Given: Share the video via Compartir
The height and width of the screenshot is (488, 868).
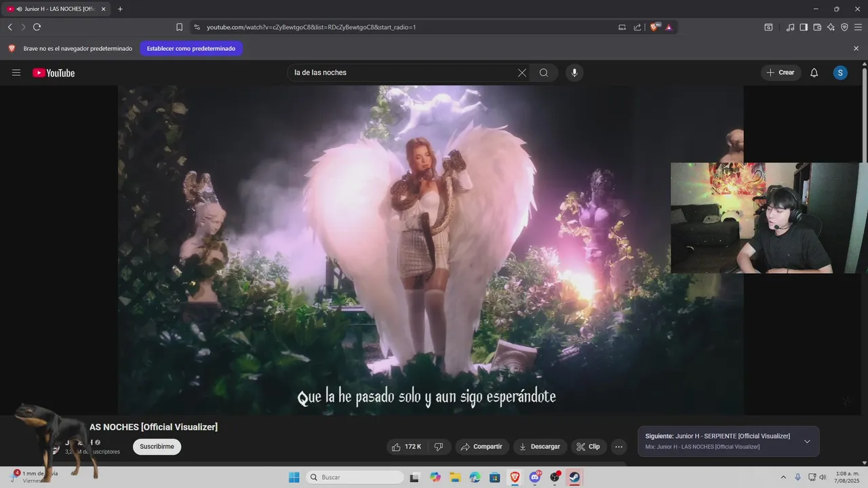Looking at the screenshot, I should click(x=481, y=447).
